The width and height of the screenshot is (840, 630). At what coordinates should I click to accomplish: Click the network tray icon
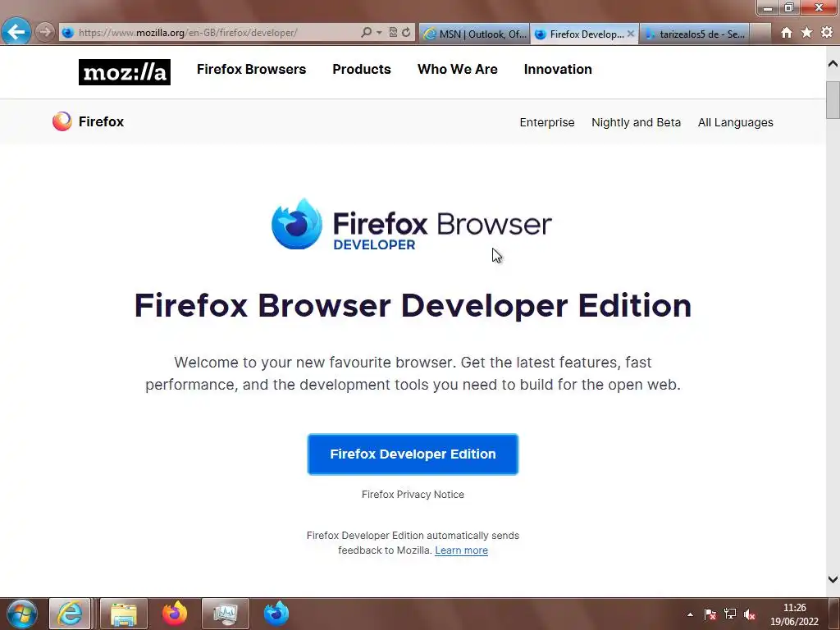pos(729,614)
